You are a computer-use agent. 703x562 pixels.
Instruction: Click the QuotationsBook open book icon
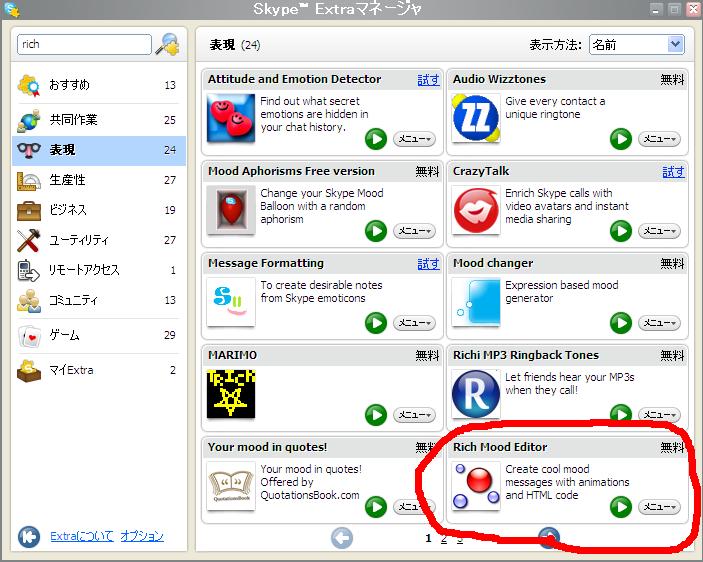(231, 486)
